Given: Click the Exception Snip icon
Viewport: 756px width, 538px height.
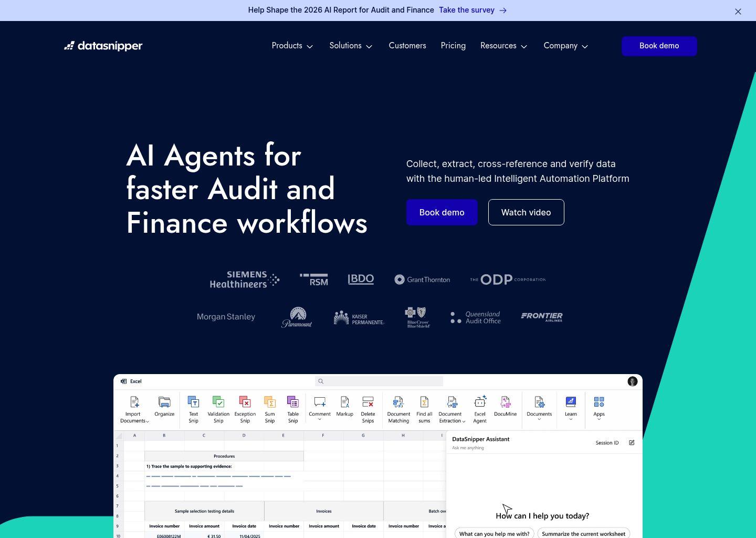Looking at the screenshot, I should point(245,402).
